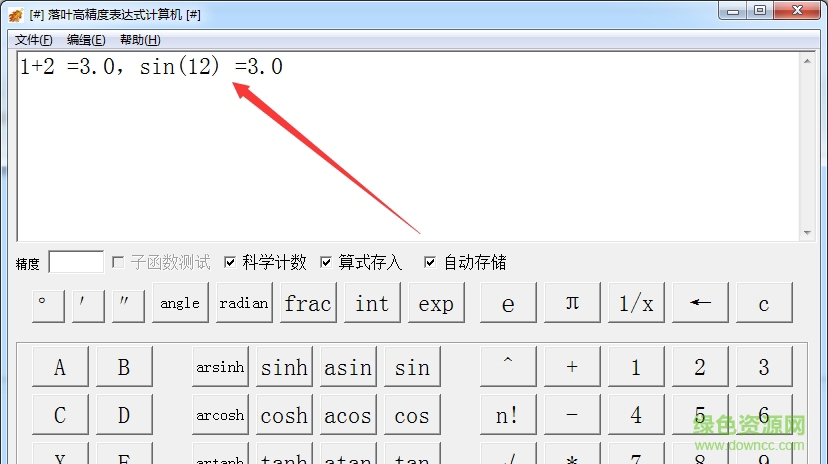Click the precision (精度) input field

coord(76,262)
